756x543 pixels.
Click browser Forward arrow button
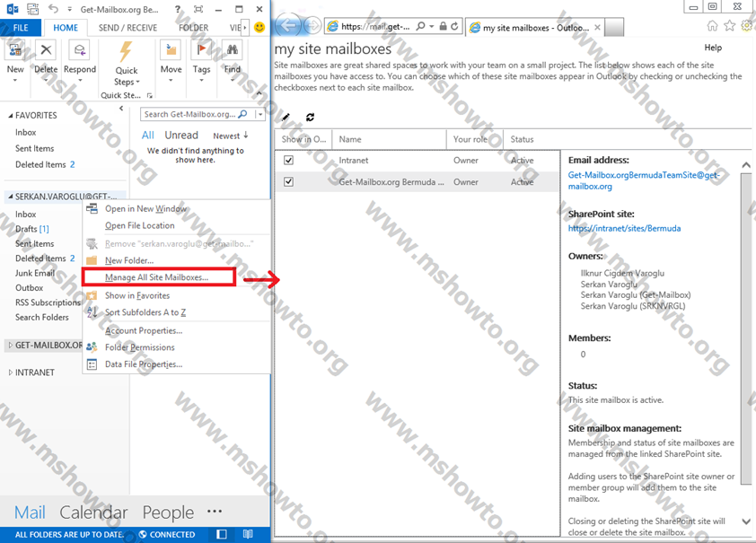tap(313, 25)
